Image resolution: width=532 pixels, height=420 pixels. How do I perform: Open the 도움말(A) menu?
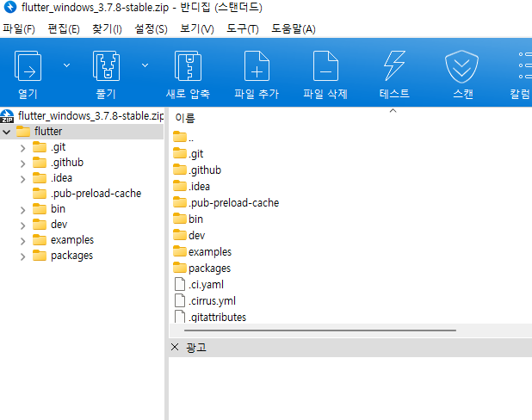pos(294,29)
